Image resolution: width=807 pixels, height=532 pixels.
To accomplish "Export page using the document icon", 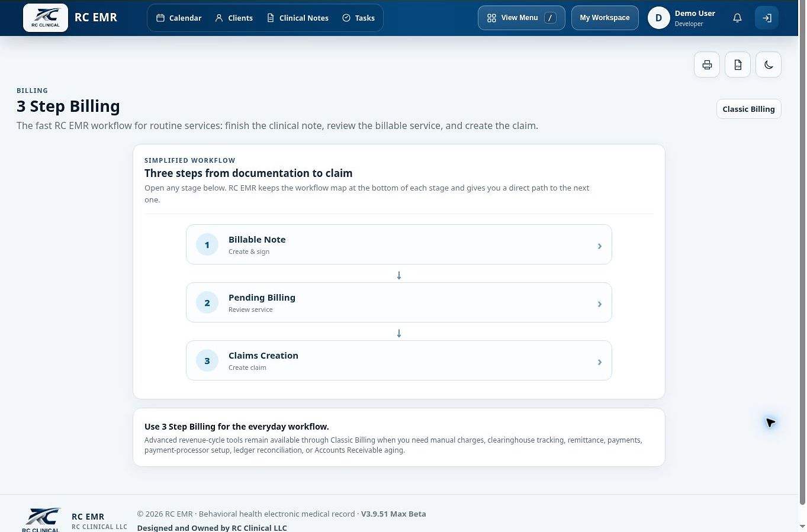I will [738, 65].
